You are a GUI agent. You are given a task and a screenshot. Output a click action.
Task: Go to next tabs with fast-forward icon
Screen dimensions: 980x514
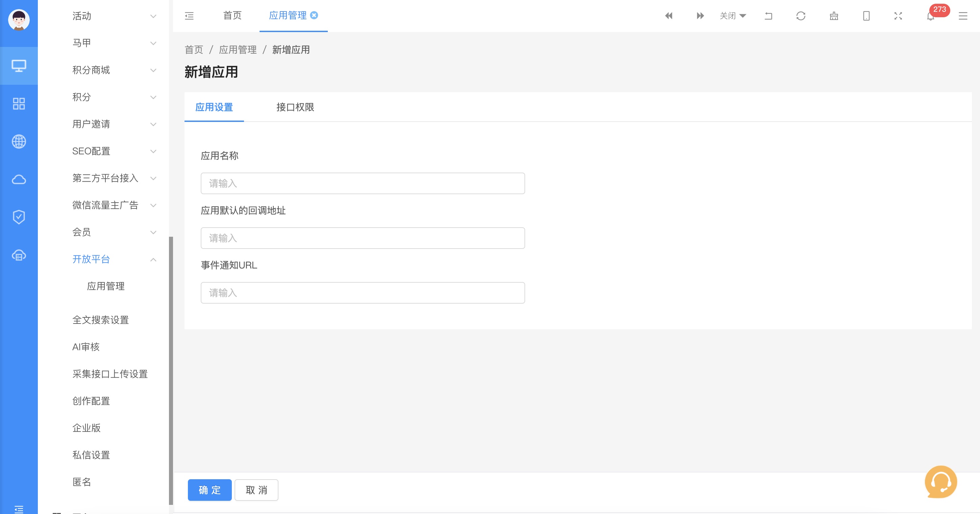pos(700,16)
